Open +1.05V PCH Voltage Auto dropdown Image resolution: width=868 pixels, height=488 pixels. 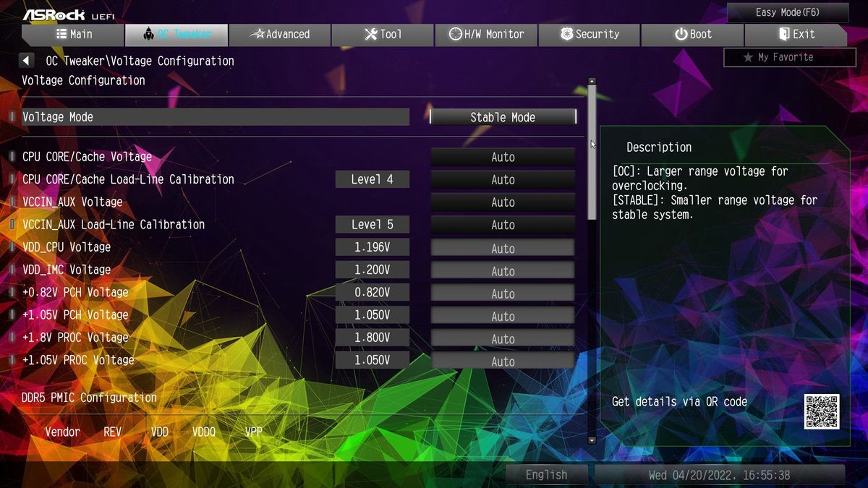click(x=503, y=316)
